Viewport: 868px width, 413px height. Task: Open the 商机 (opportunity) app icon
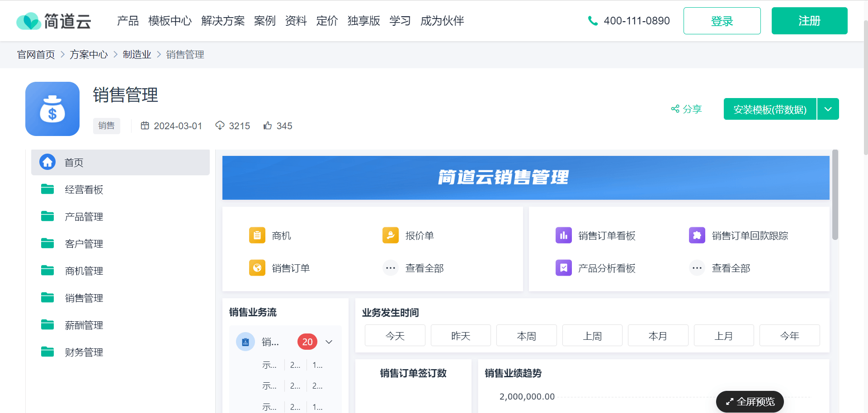257,235
